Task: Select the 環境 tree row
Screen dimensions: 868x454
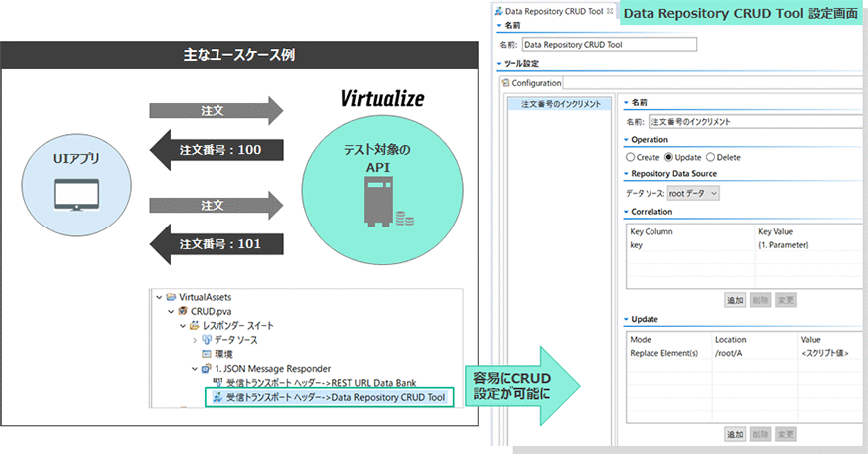Action: click(223, 354)
